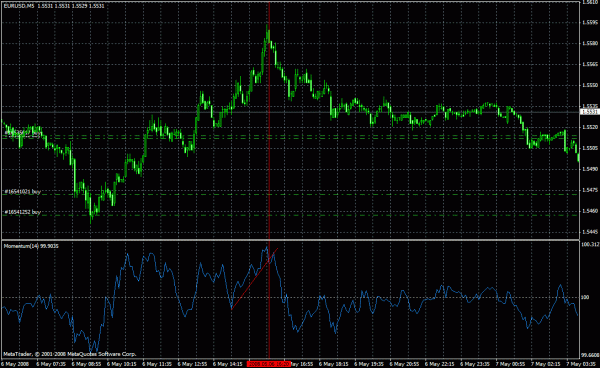Click the 7 May 00:55 time label
This screenshot has width=600, height=368.
510,364
